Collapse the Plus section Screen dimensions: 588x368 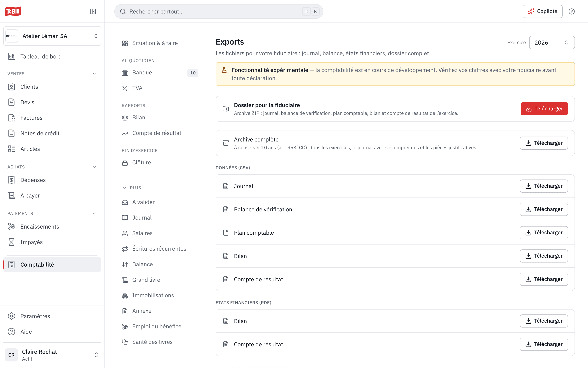[131, 188]
